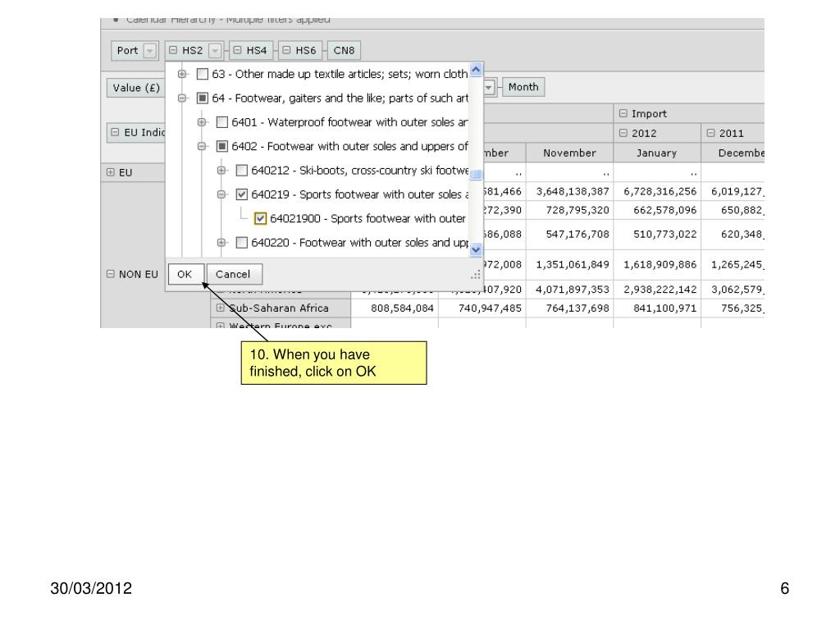The image size is (840, 630).
Task: Collapse the HS6 hierarchy level icon
Action: click(x=286, y=50)
